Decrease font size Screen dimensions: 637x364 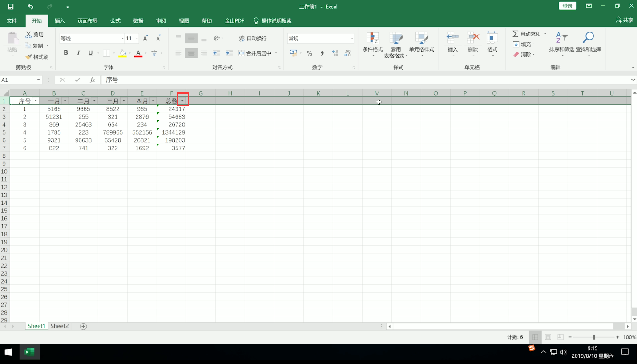(x=158, y=39)
